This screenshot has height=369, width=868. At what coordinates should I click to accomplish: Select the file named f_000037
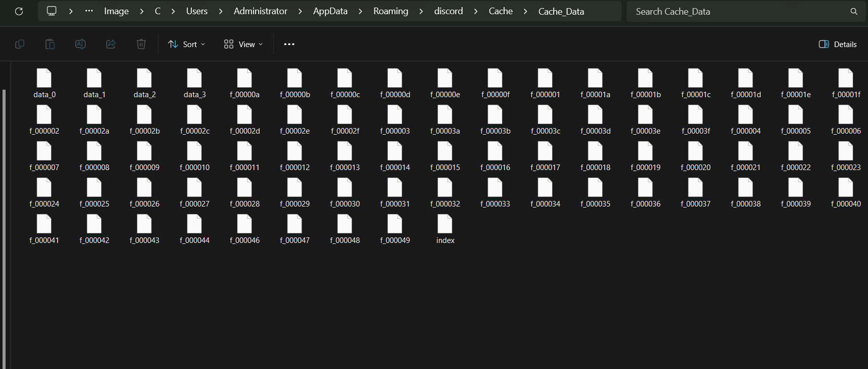pos(695,193)
